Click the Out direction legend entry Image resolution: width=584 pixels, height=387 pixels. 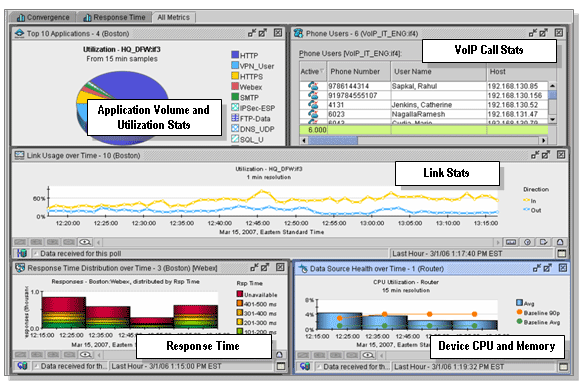click(x=532, y=210)
